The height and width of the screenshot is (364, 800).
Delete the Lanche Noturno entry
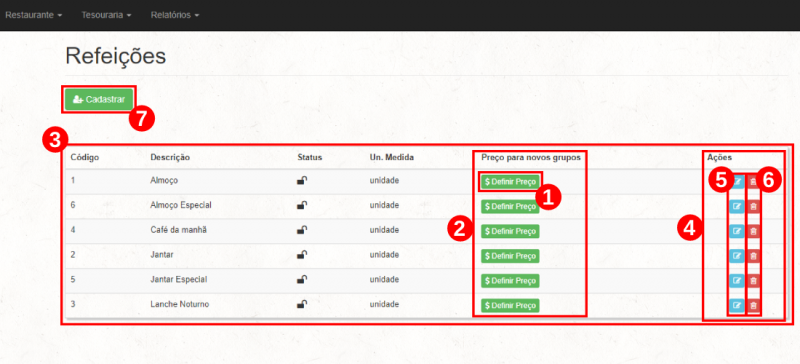754,306
